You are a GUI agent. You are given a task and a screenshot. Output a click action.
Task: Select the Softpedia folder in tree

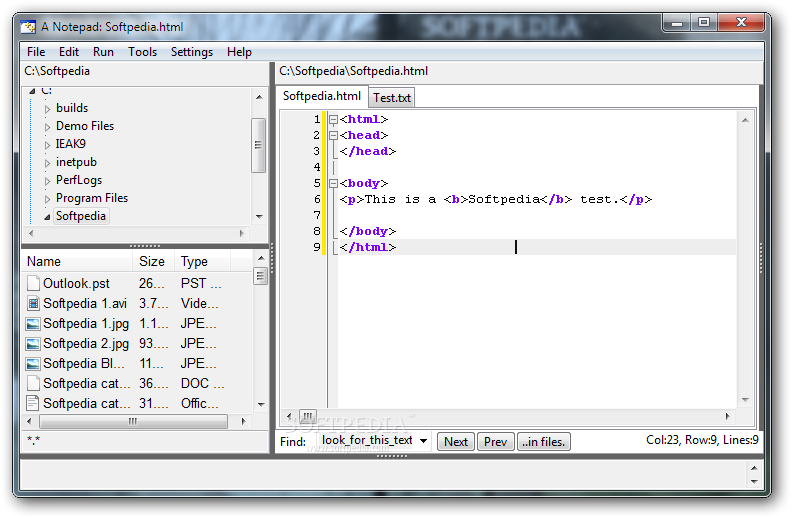(81, 216)
